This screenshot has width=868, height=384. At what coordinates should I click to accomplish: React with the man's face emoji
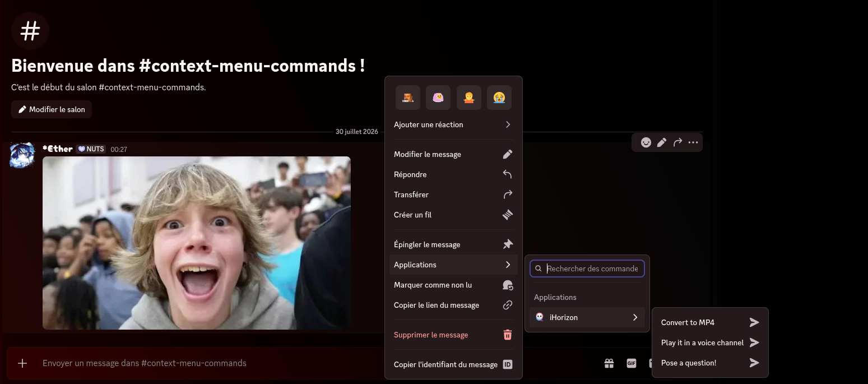(408, 98)
